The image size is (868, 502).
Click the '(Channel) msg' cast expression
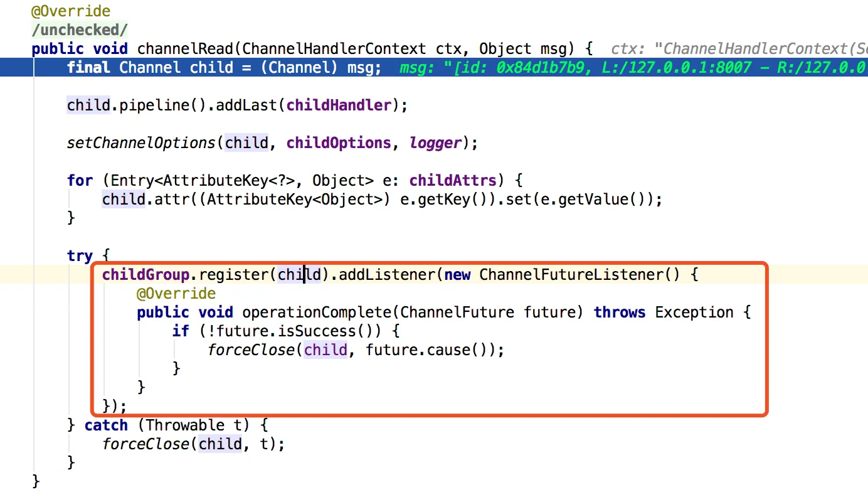pyautogui.click(x=317, y=68)
